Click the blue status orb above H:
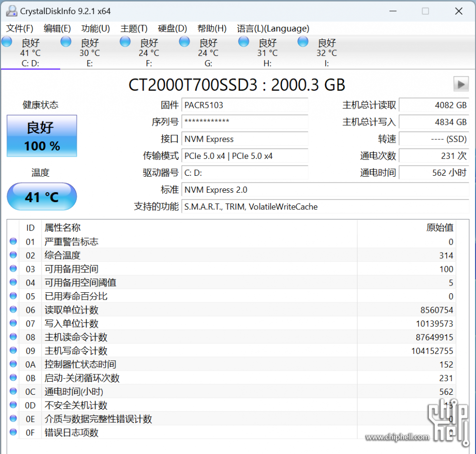 [x=243, y=42]
